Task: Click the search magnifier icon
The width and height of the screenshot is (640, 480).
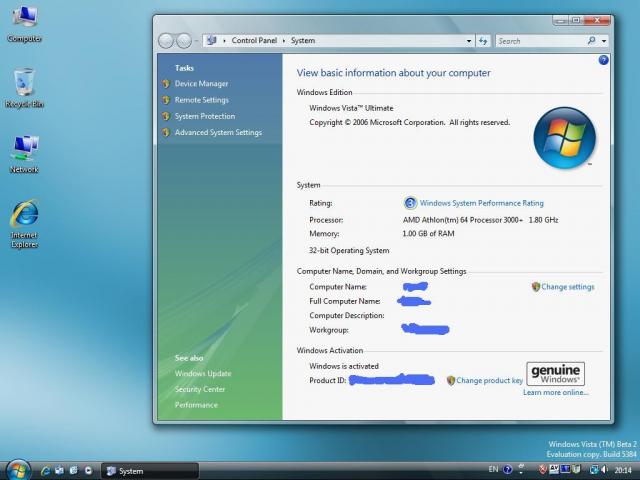Action: (x=591, y=40)
